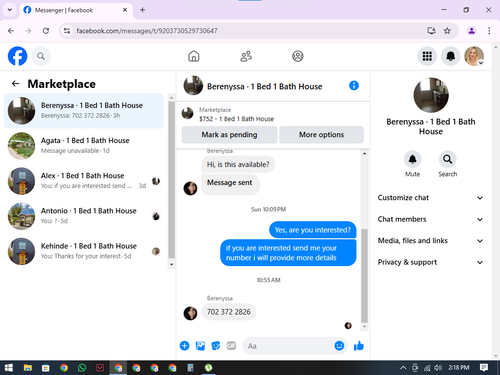Choose a GIF icon
This screenshot has width=500, height=375.
pos(231,346)
